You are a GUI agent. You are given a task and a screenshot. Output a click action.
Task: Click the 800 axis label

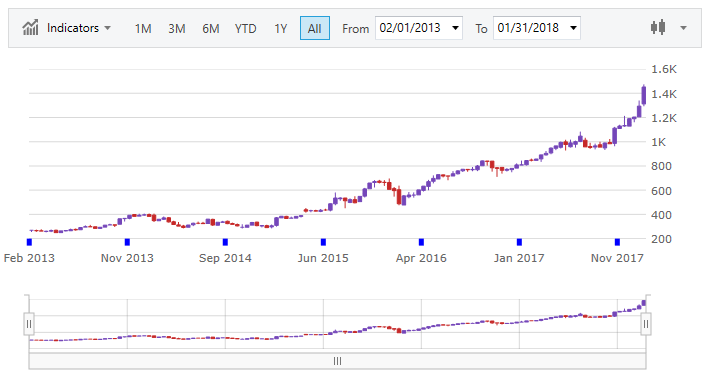click(661, 166)
